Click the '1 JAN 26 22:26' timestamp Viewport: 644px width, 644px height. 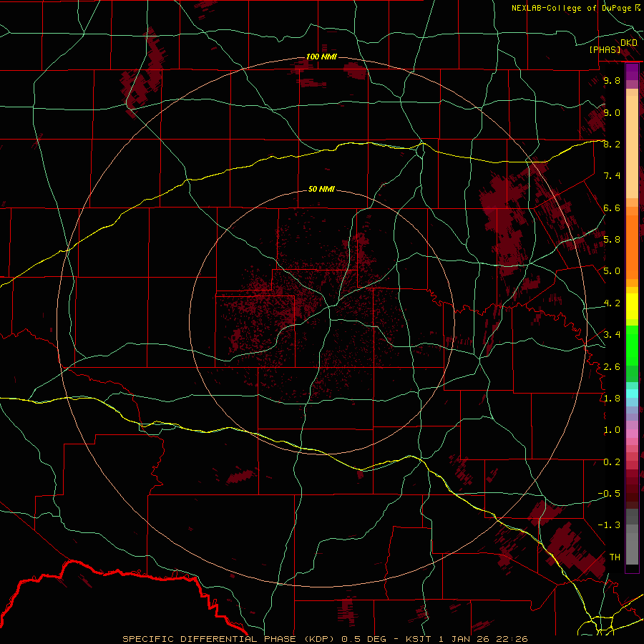tap(484, 639)
